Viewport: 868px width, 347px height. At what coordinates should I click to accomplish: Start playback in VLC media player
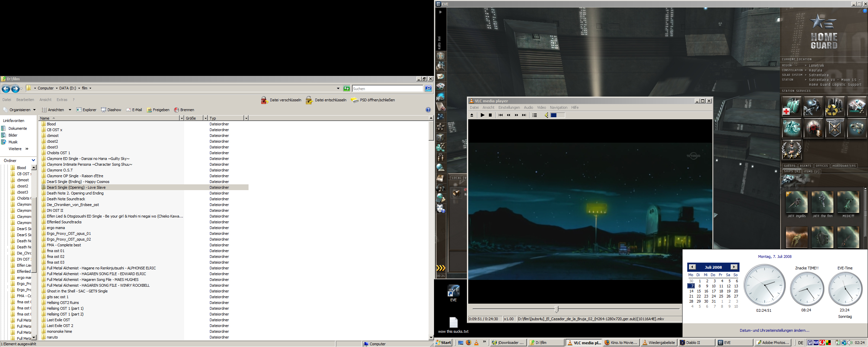(482, 115)
